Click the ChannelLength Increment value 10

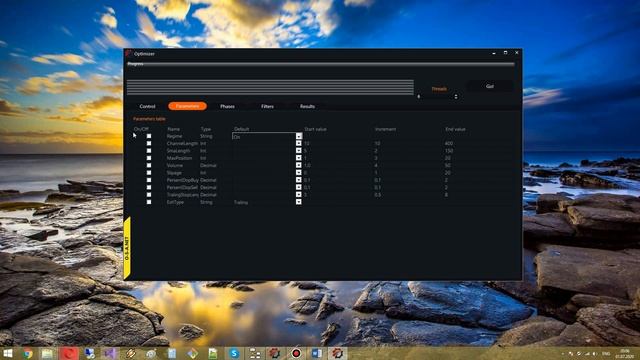377,143
